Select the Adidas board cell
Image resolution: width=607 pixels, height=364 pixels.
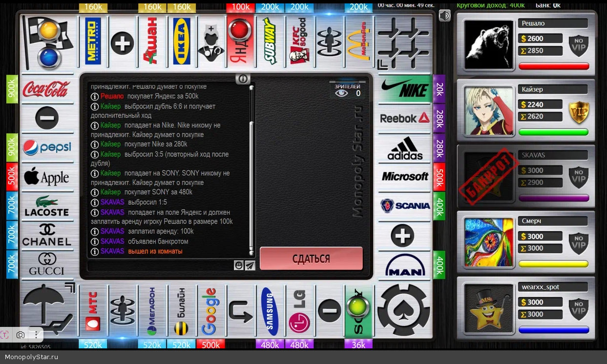click(x=404, y=148)
